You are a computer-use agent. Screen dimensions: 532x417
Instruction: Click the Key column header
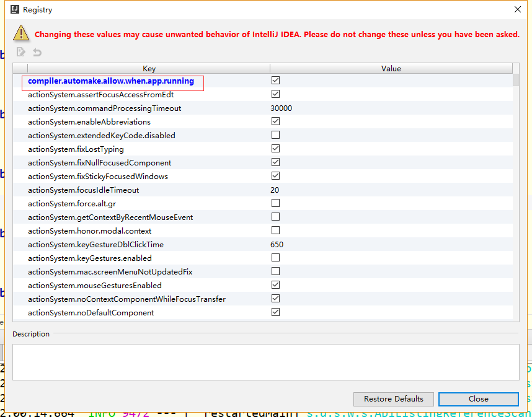(149, 69)
